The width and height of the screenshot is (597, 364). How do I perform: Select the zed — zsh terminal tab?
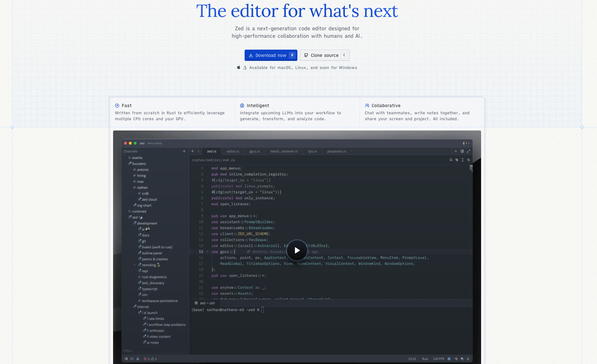pos(205,303)
